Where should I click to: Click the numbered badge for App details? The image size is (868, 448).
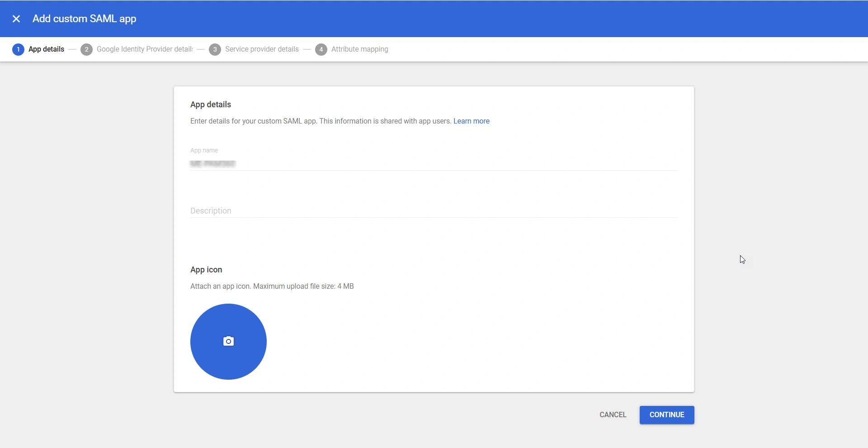[x=18, y=49]
